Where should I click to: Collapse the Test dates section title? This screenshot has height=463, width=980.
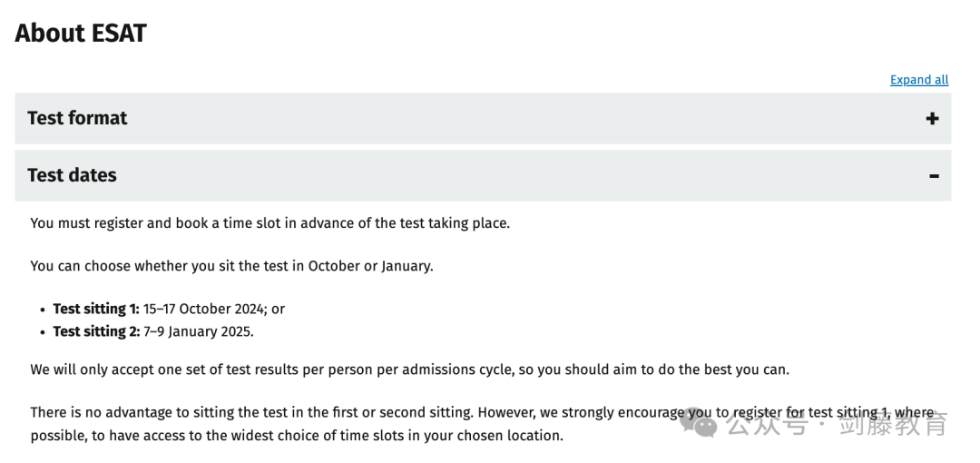[72, 175]
